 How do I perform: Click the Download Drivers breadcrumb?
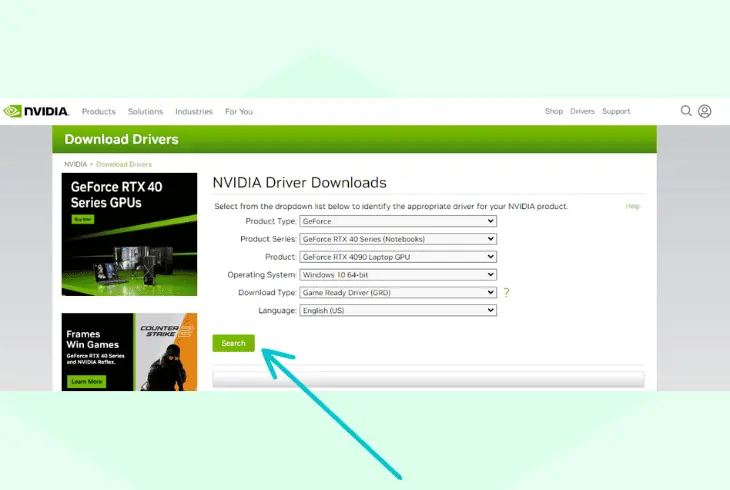124,164
